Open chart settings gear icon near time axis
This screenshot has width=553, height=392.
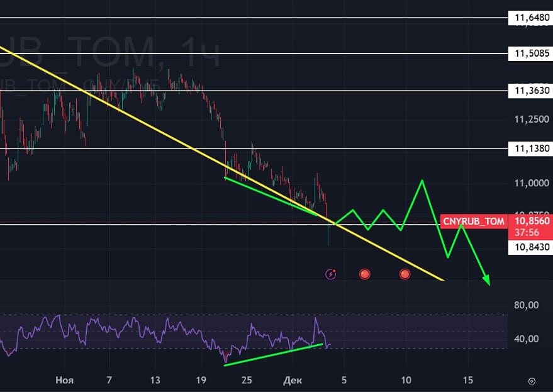tap(532, 381)
